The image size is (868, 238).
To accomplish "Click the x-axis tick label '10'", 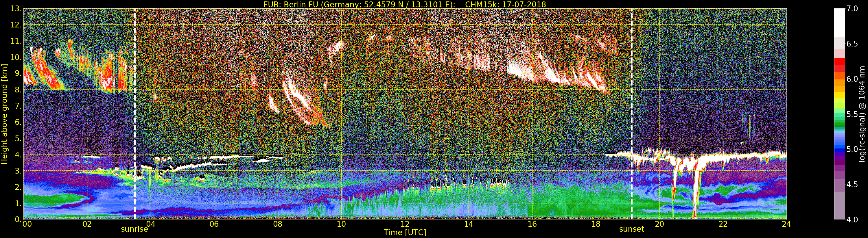I will [341, 224].
